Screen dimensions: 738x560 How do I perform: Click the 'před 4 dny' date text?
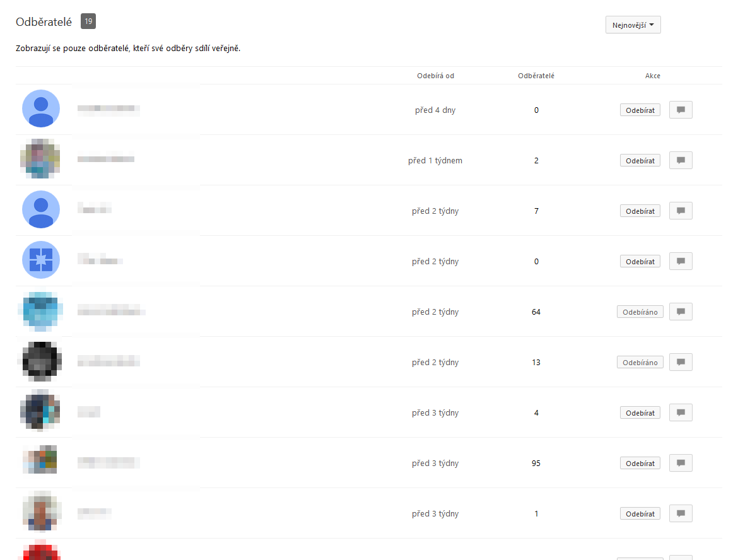pyautogui.click(x=435, y=110)
